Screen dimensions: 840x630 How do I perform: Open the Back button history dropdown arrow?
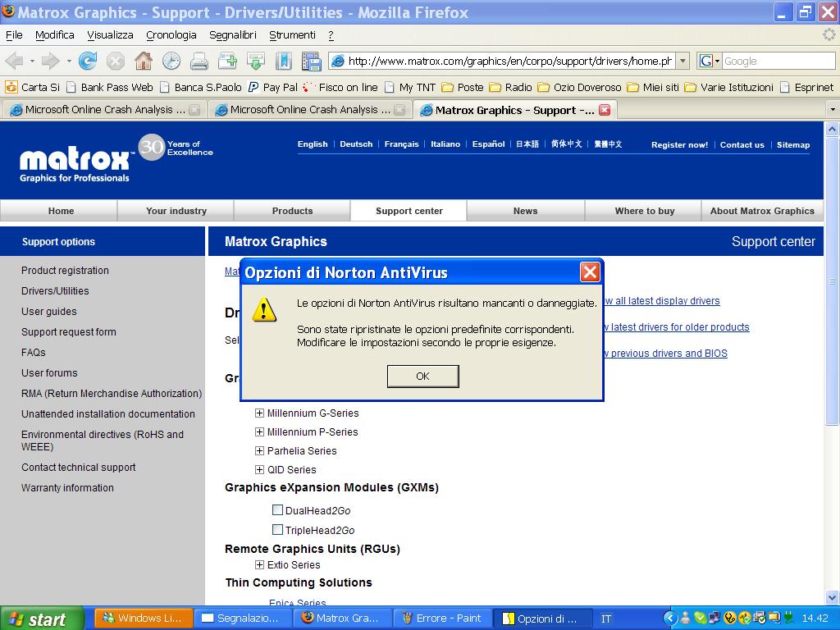[x=32, y=61]
